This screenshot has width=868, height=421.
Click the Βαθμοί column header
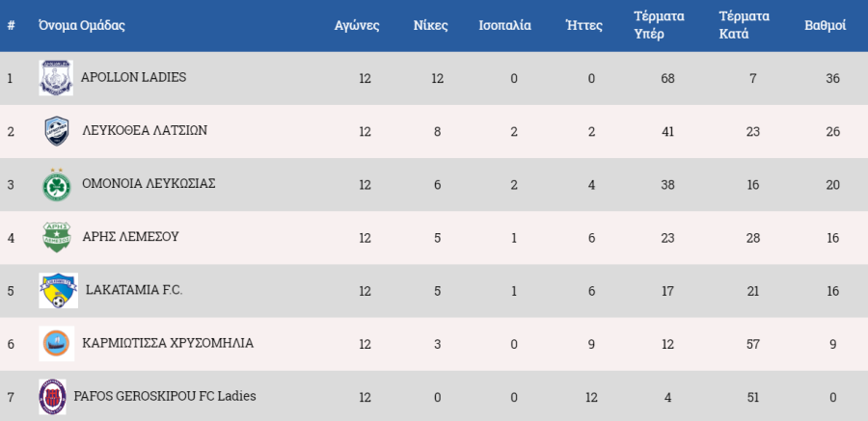825,25
